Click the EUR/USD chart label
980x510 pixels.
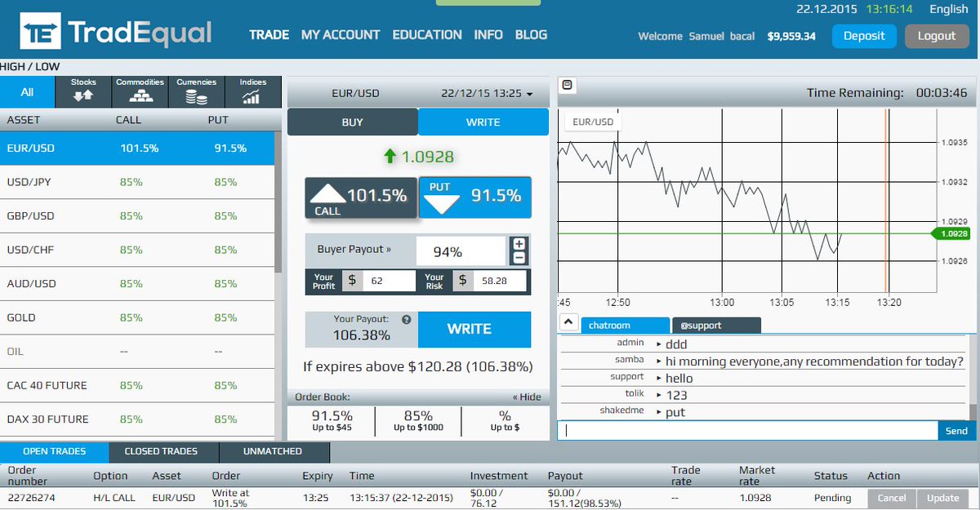593,122
